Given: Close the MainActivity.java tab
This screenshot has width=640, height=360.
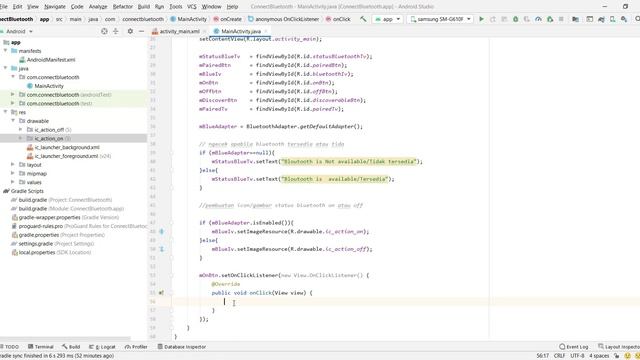Looking at the screenshot, I should [x=266, y=31].
